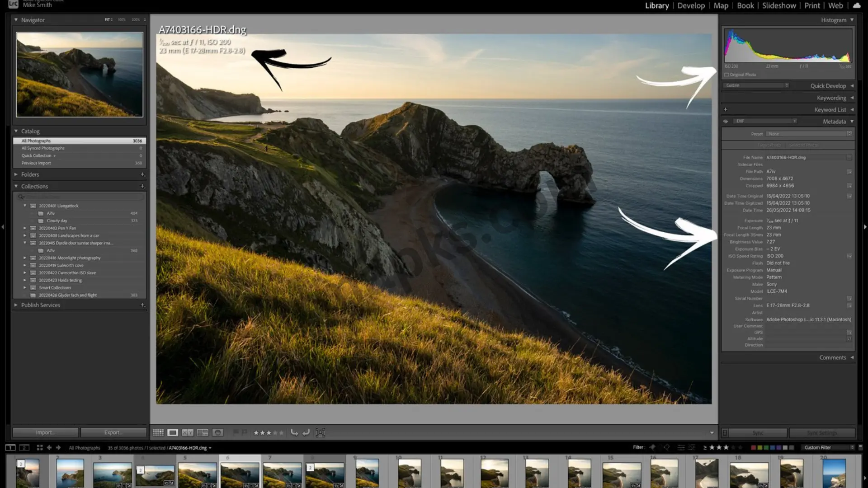Image resolution: width=868 pixels, height=488 pixels.
Task: Add keyword using Keyword List plus icon
Action: (726, 109)
